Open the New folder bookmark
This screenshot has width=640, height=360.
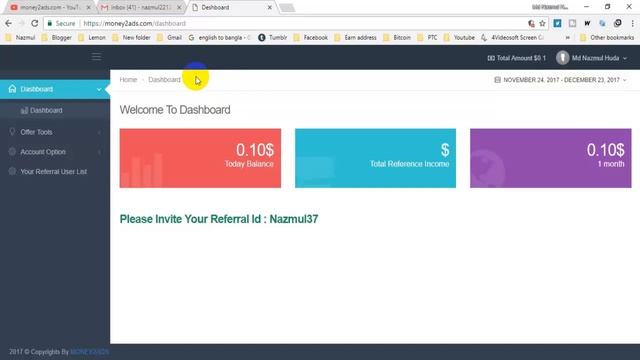coord(131,38)
